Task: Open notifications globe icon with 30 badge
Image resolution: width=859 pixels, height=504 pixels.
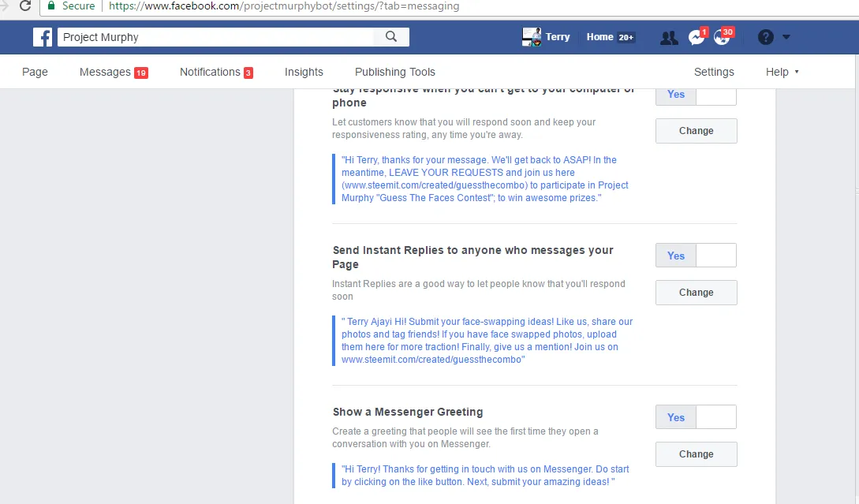Action: 723,37
